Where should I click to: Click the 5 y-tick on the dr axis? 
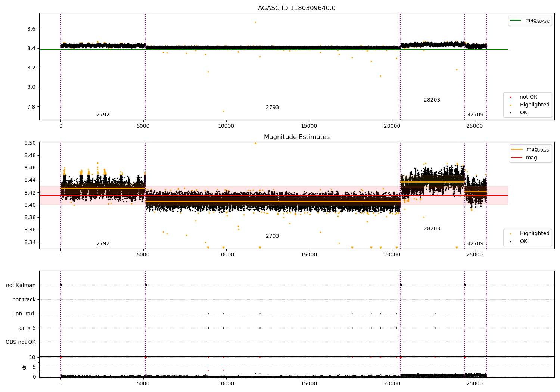pyautogui.click(x=34, y=367)
